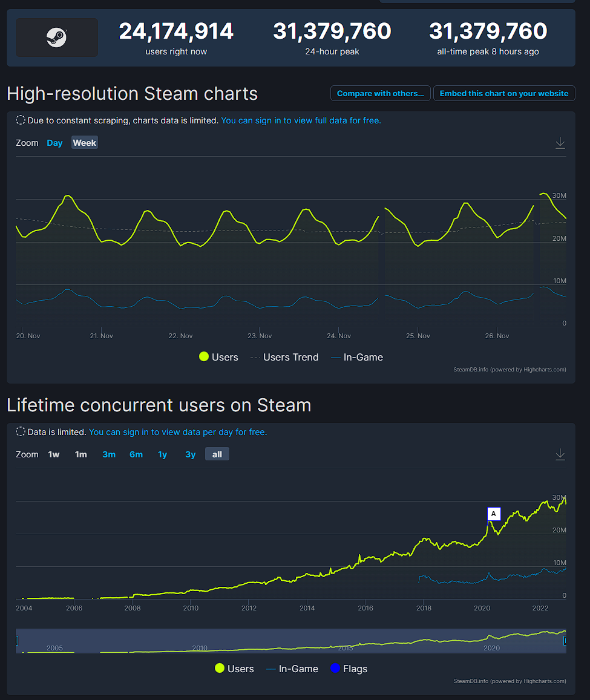Zoom lifetime chart to 1w
The height and width of the screenshot is (700, 590).
click(54, 454)
